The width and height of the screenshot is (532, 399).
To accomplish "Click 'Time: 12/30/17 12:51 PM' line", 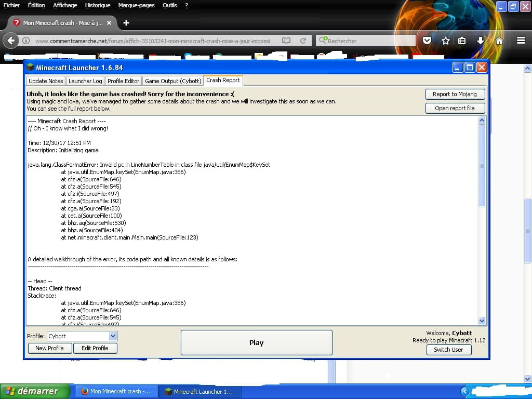I will click(x=59, y=143).
